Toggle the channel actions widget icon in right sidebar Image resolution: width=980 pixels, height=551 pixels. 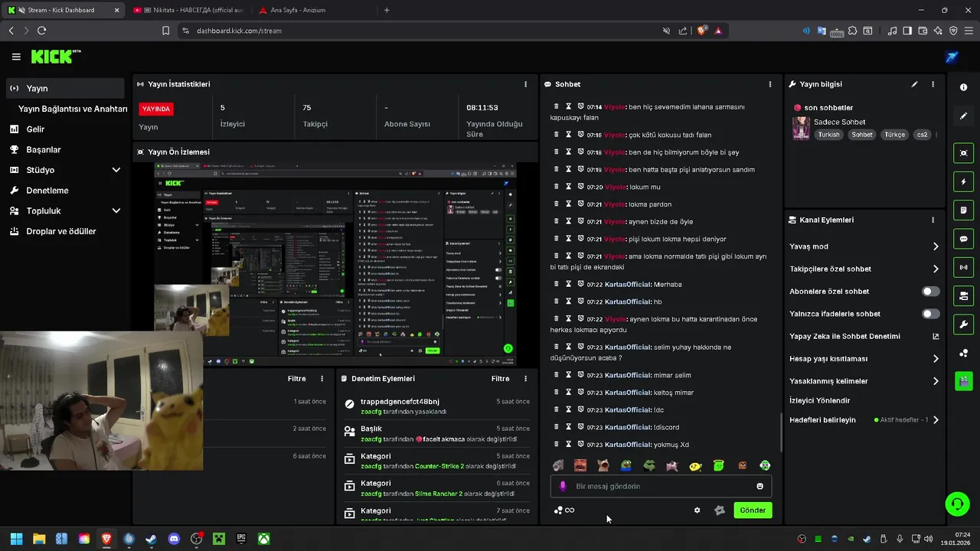pos(963,295)
